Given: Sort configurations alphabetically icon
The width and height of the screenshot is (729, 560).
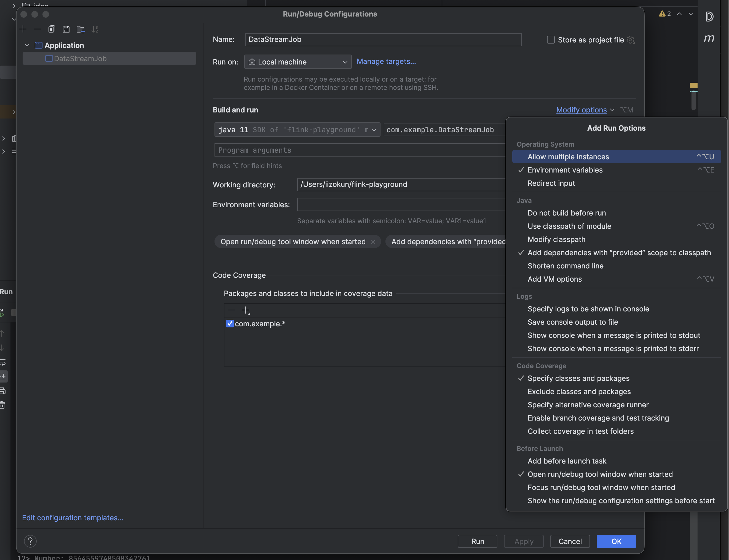Looking at the screenshot, I should 95,29.
